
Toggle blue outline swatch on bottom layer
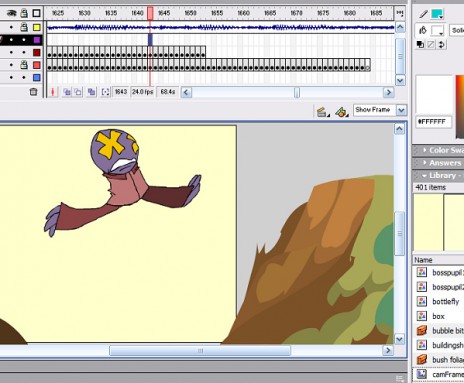pyautogui.click(x=37, y=78)
